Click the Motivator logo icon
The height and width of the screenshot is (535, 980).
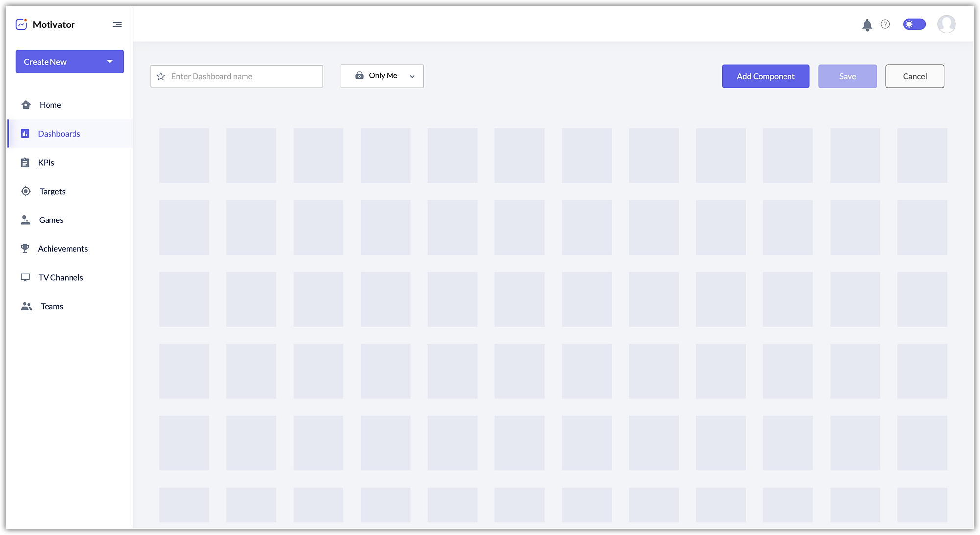pos(22,24)
